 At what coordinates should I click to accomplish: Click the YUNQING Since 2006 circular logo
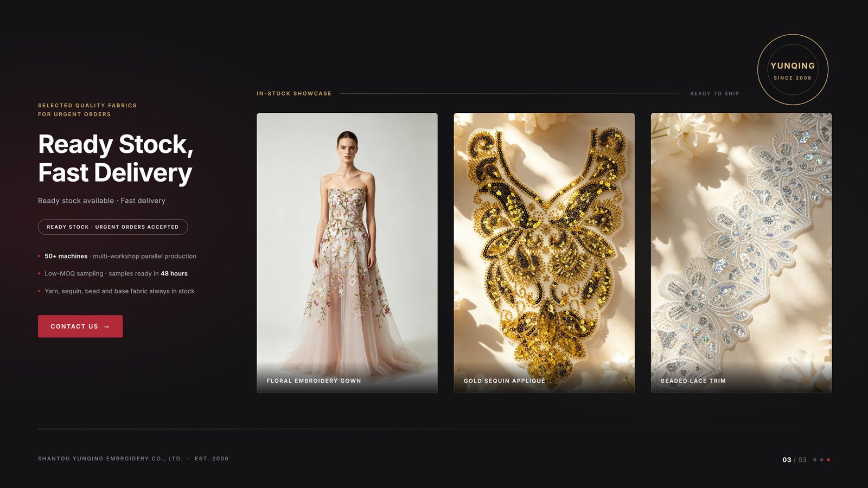pyautogui.click(x=793, y=69)
